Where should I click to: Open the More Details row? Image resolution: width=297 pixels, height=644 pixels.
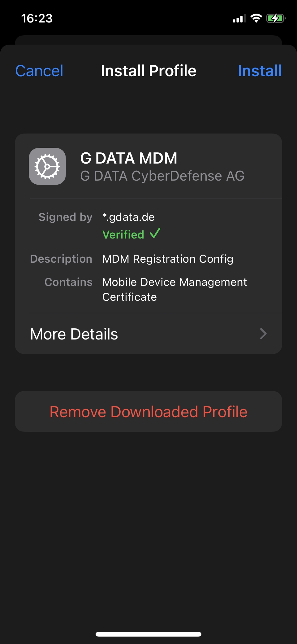tap(148, 334)
